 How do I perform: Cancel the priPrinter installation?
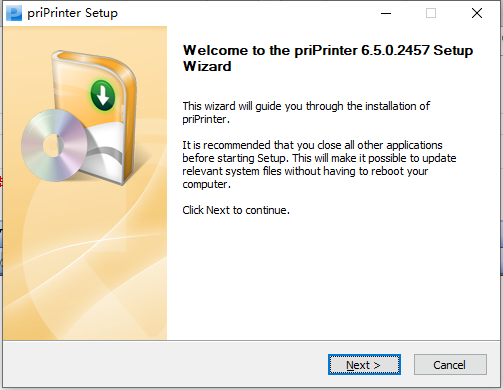tap(450, 365)
